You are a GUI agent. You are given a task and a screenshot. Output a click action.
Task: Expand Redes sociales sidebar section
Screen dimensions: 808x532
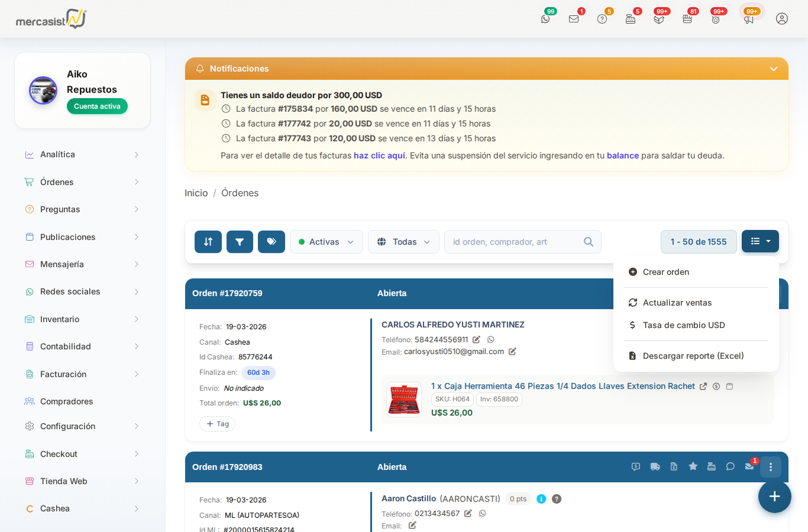click(x=82, y=291)
